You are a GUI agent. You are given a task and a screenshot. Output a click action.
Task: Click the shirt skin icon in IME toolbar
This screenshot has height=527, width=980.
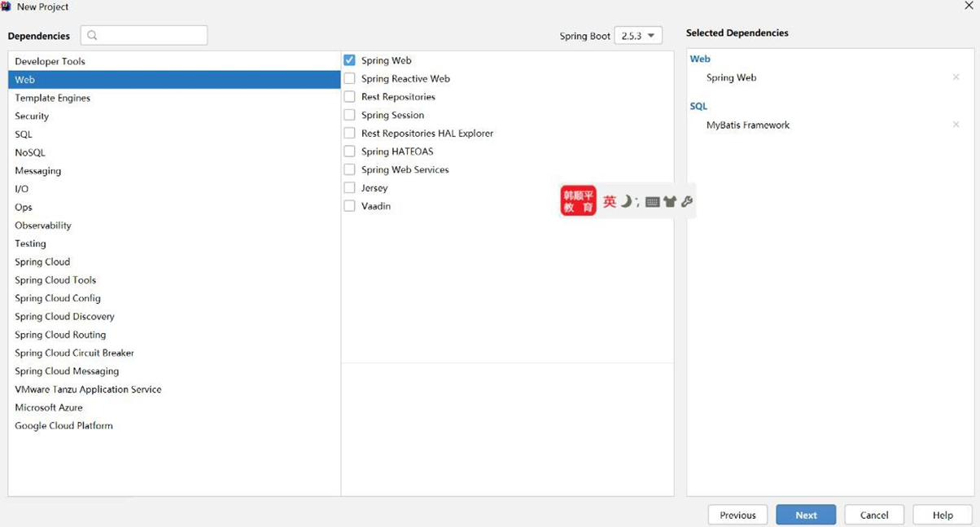[x=670, y=202]
